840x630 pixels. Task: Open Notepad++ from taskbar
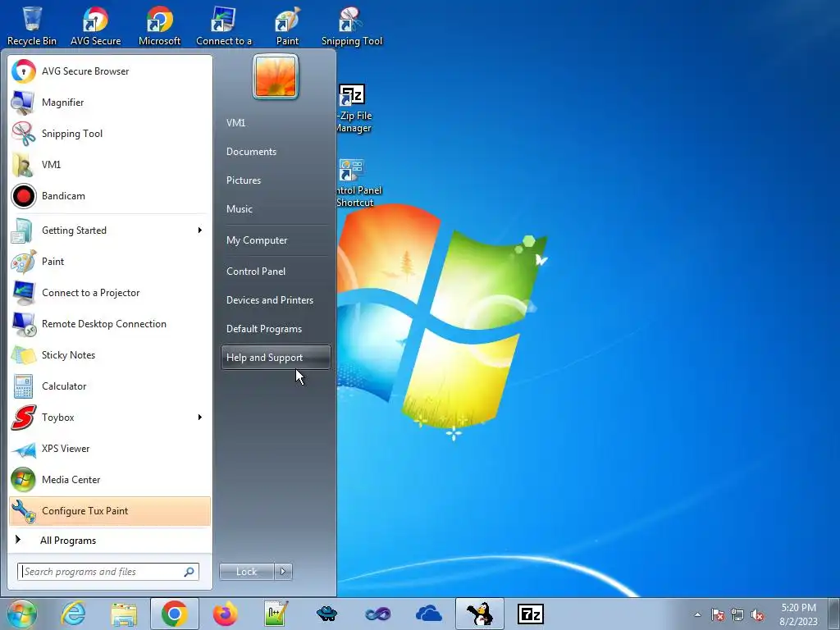coord(276,614)
